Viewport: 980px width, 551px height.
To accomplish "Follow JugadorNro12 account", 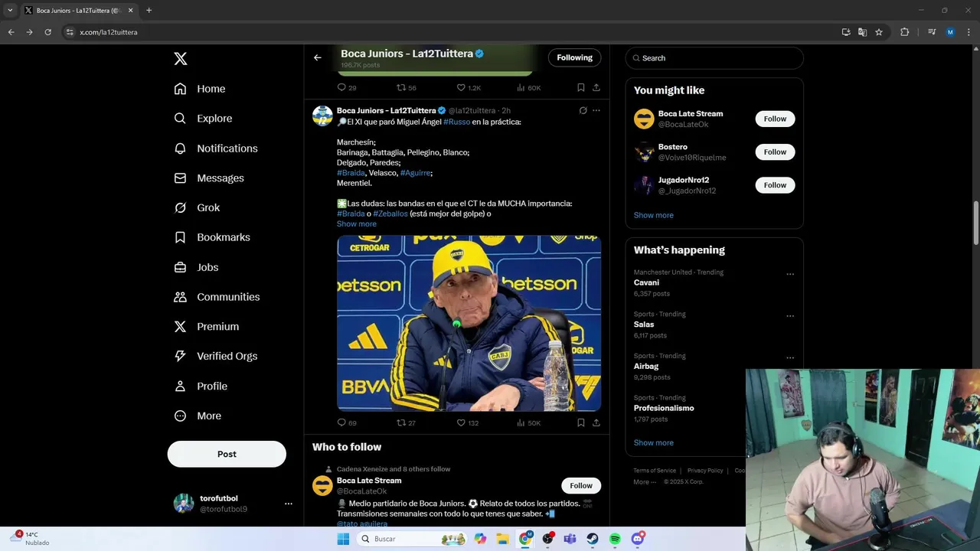I will 775,185.
